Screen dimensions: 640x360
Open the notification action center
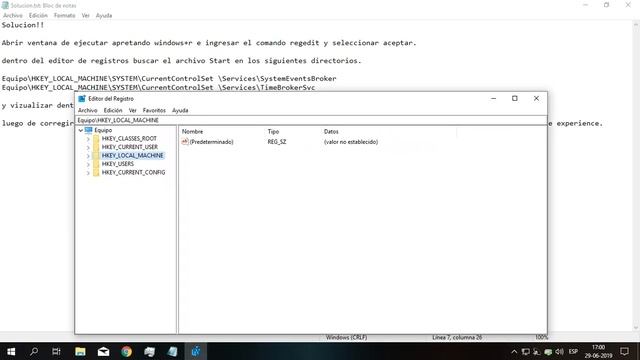click(624, 351)
